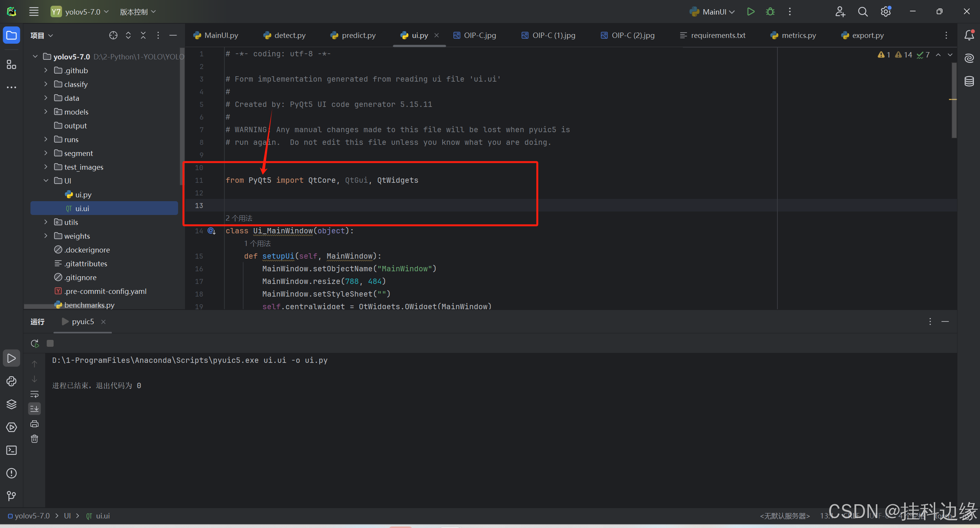Image resolution: width=980 pixels, height=528 pixels.
Task: Rerun the pyuic5 process
Action: point(34,343)
